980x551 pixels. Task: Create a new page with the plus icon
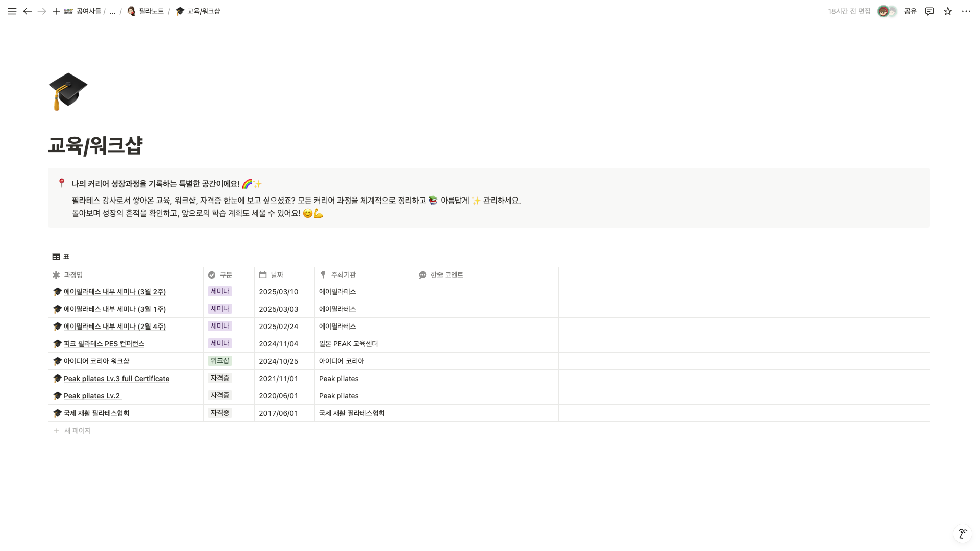[56, 11]
